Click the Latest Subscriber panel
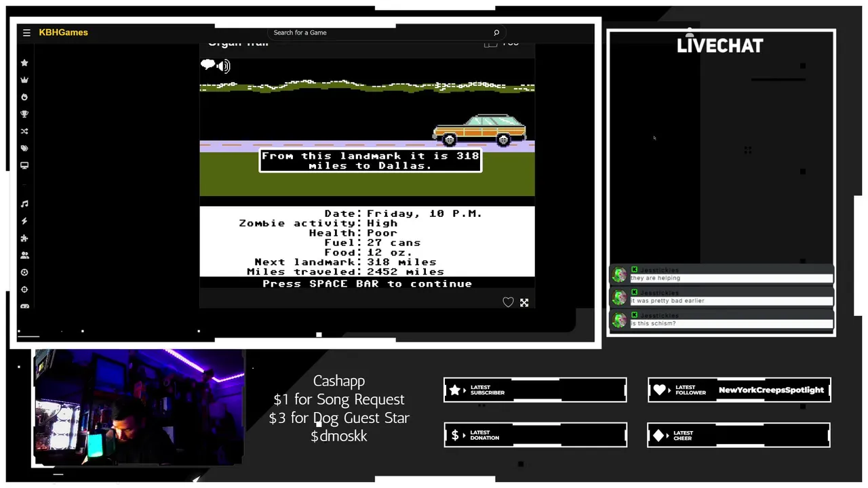Viewport: 868px width, 488px height. click(535, 390)
